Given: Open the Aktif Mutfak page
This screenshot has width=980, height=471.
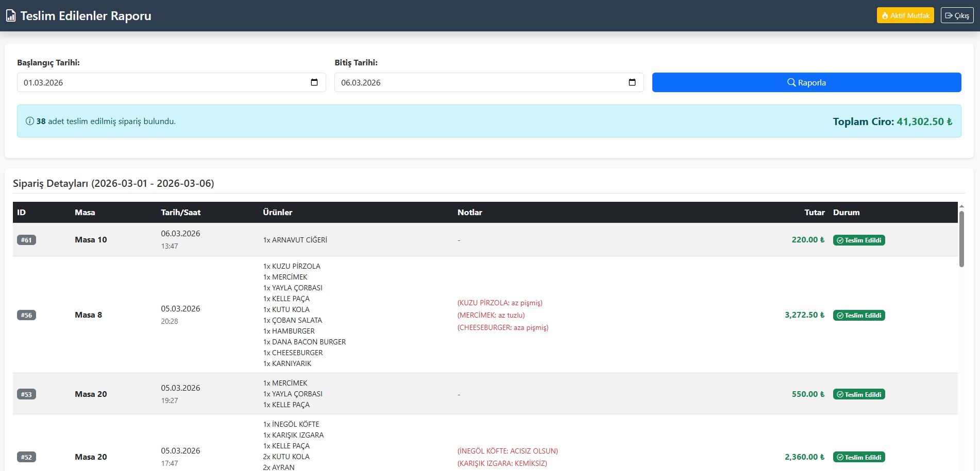Looking at the screenshot, I should tap(905, 15).
